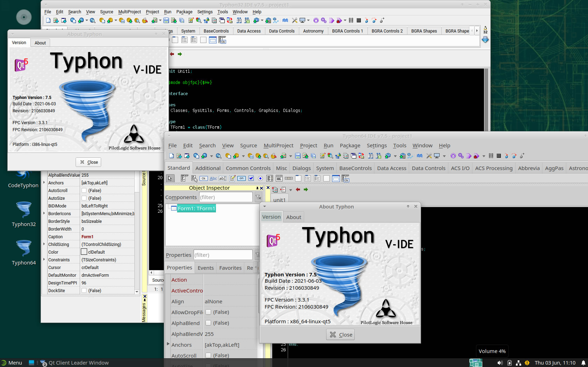588x367 pixels.
Task: Select Form1: TForm1 in Typhon64 component tree
Action: [x=196, y=209]
